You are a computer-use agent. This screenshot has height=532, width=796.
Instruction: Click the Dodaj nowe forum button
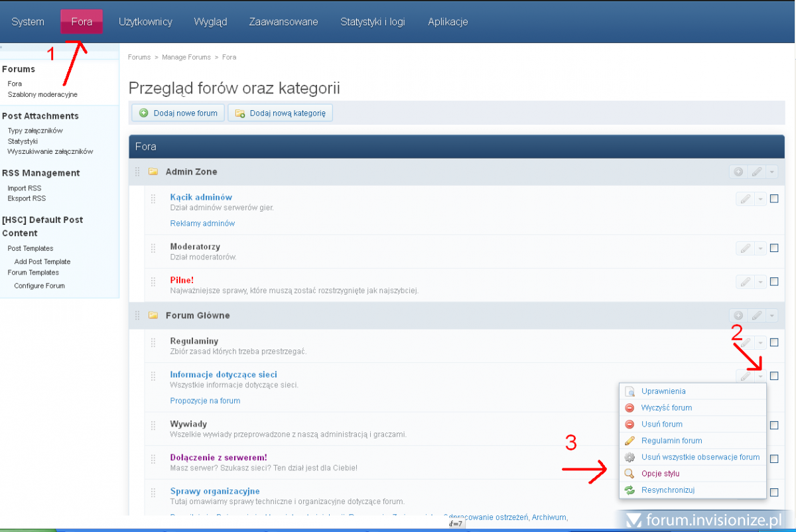[178, 113]
